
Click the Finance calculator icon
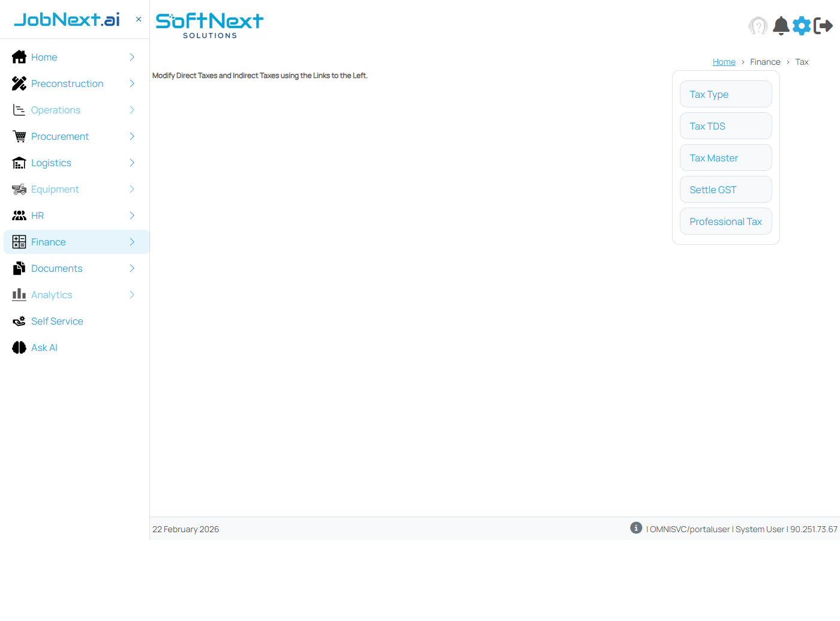(x=19, y=242)
